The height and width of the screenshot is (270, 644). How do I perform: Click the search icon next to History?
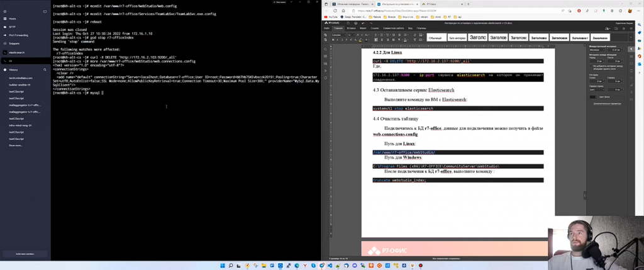point(45,70)
